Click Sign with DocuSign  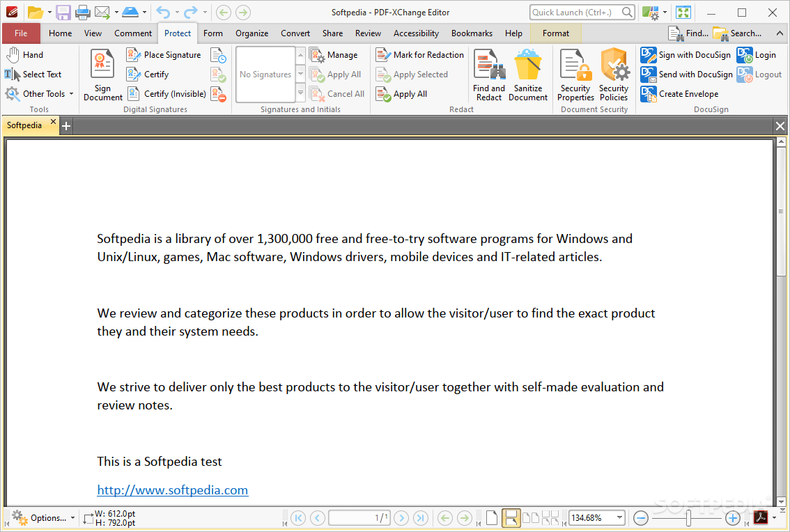686,55
